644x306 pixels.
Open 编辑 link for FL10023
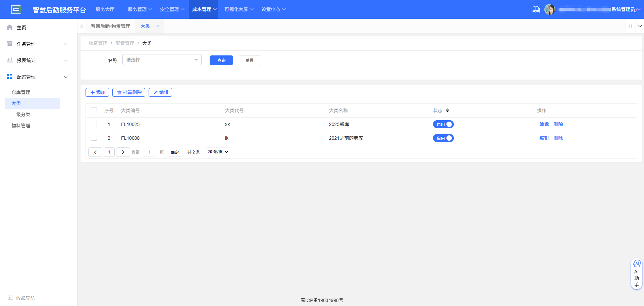(543, 124)
